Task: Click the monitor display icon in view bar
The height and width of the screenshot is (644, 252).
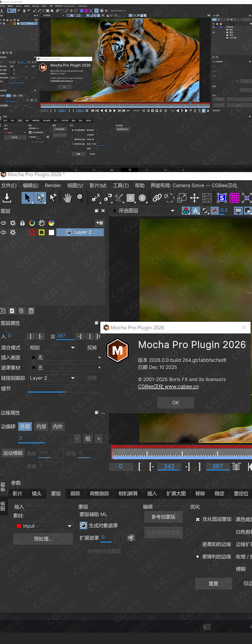Action: [x=238, y=211]
